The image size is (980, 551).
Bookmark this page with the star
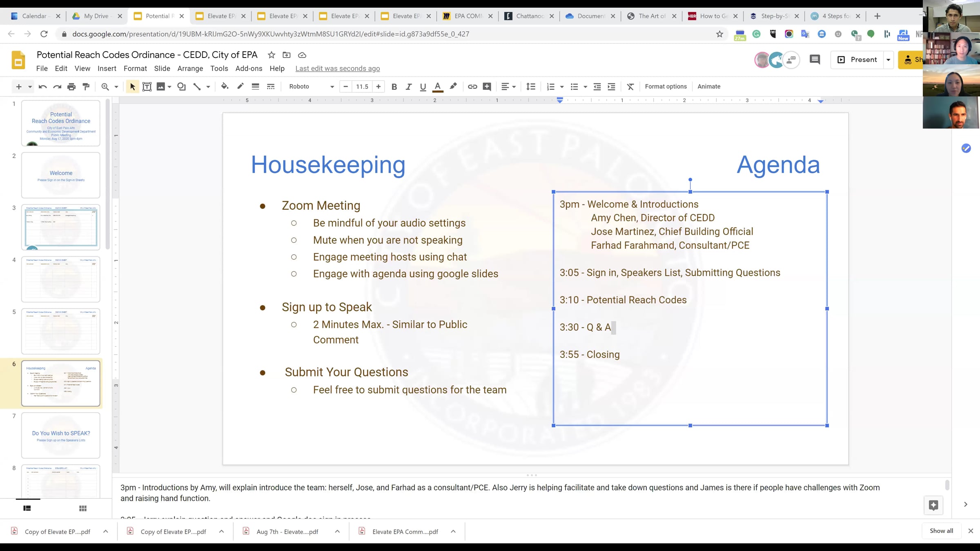(x=719, y=34)
